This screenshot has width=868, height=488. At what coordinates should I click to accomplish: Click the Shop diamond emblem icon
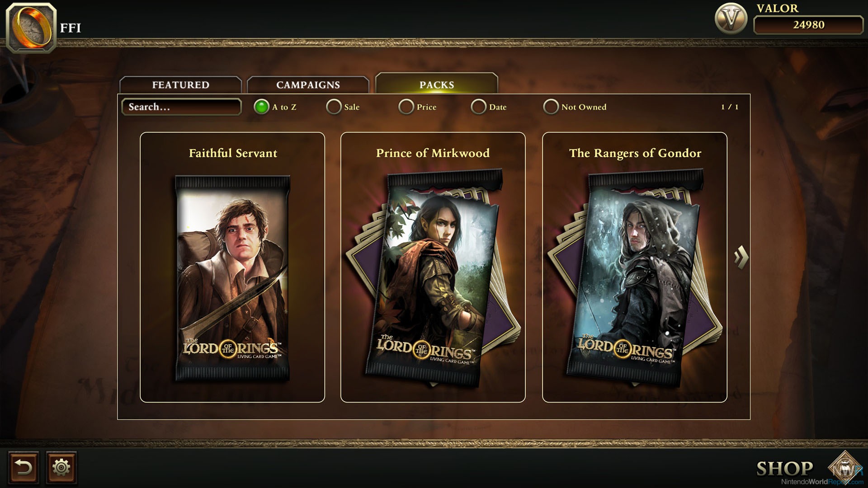pos(844,467)
